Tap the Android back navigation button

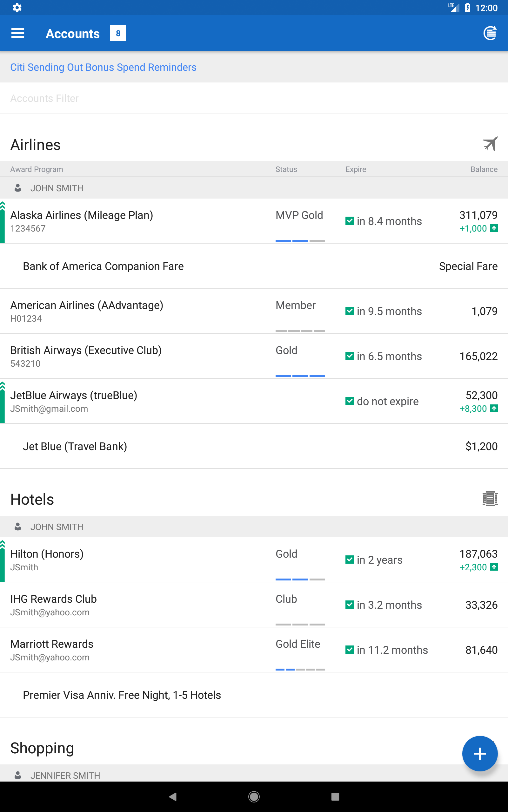(173, 796)
